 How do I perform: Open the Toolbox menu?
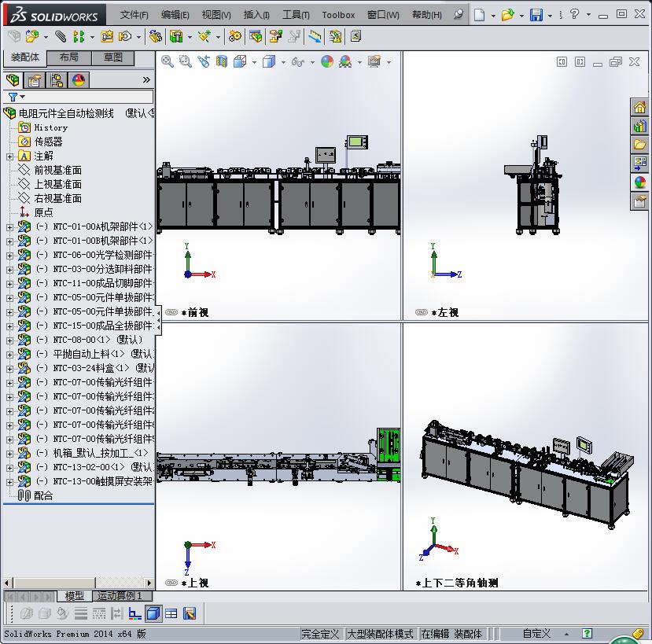point(338,15)
